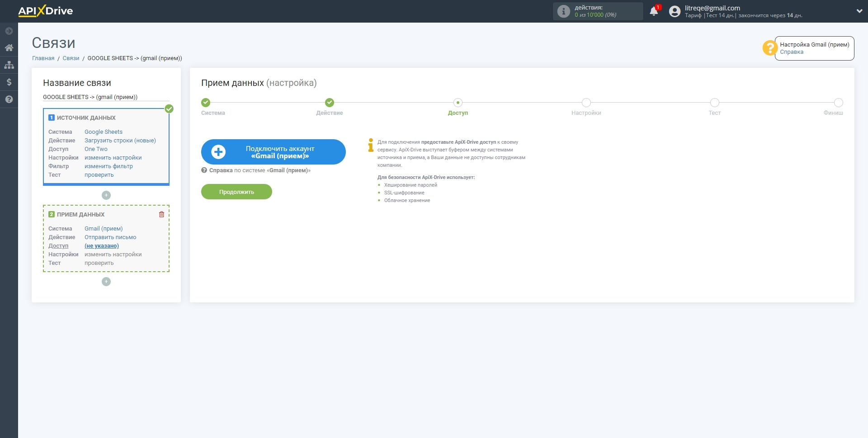Expand the account menu chevron
Image resolution: width=868 pixels, height=438 pixels.
click(859, 11)
